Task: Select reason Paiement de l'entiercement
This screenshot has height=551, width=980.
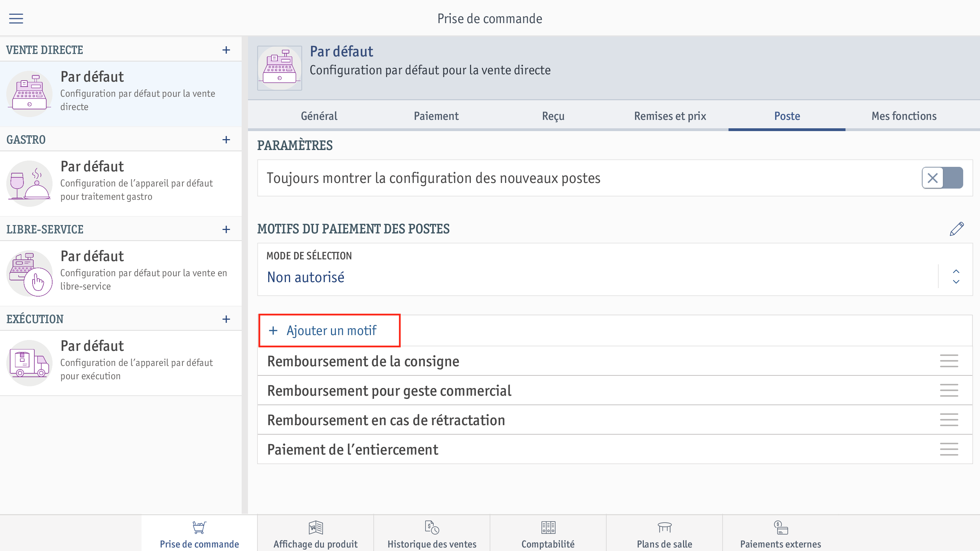Action: point(615,449)
